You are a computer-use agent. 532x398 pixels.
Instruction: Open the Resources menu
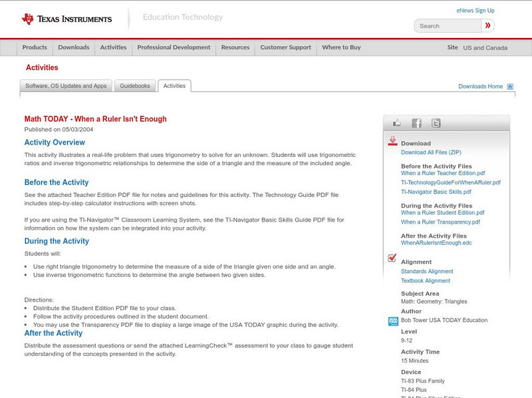point(235,47)
